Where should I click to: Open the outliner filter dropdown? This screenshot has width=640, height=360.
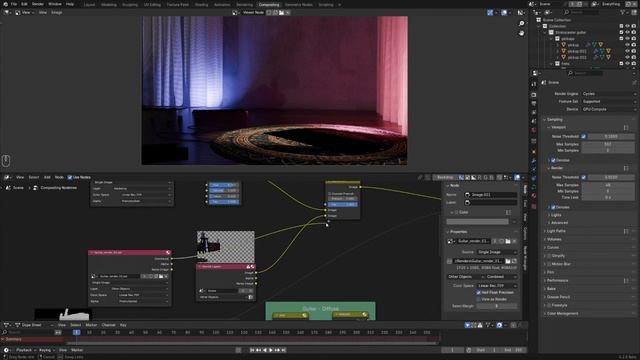[x=625, y=13]
